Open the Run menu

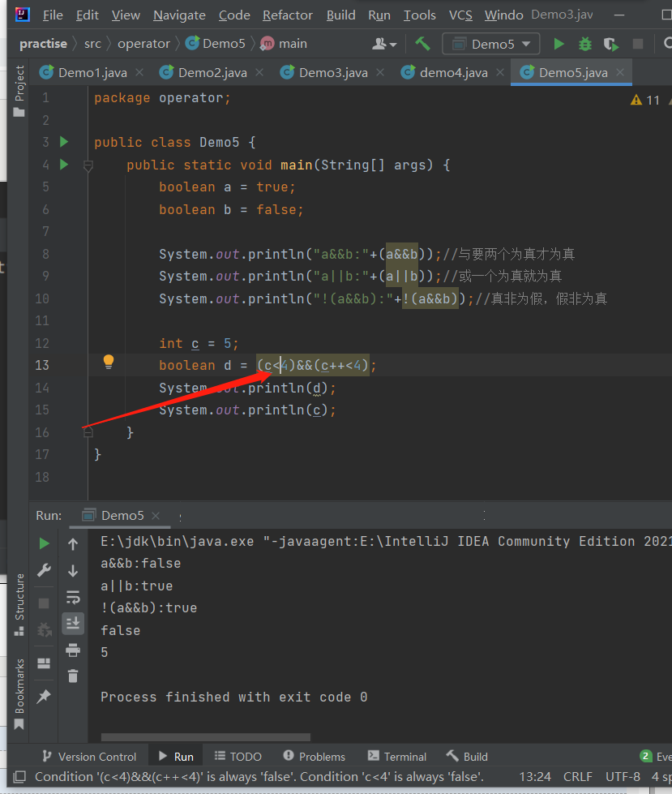(x=379, y=15)
